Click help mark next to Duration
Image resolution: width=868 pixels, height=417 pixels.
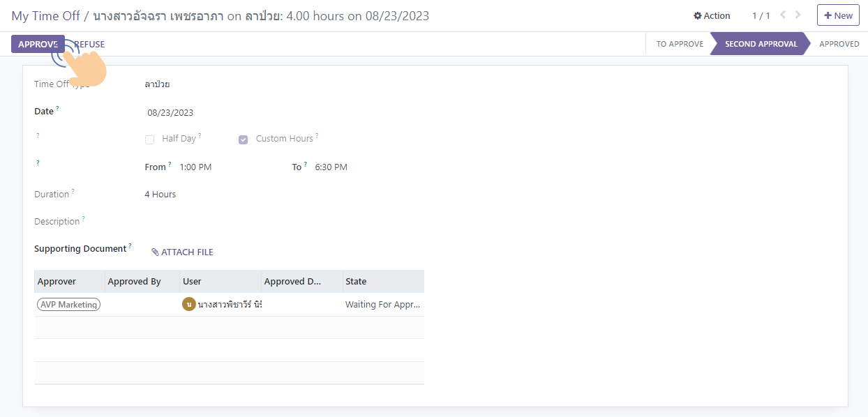(x=73, y=192)
